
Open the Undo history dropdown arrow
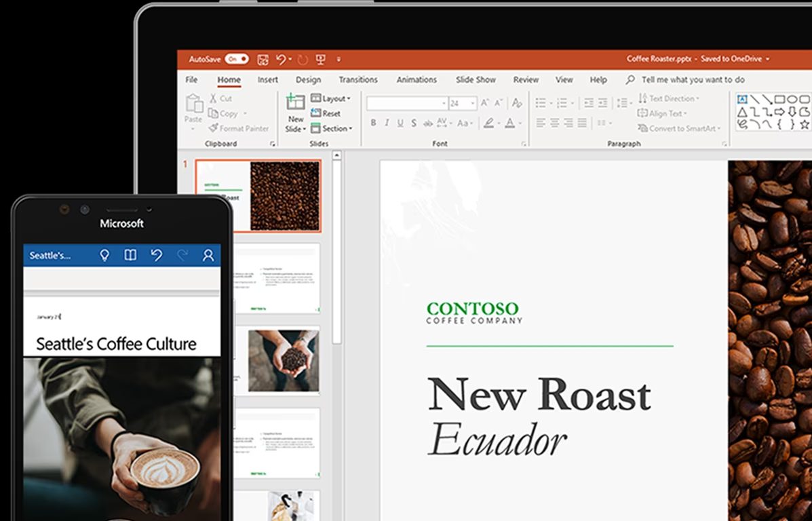click(x=290, y=60)
